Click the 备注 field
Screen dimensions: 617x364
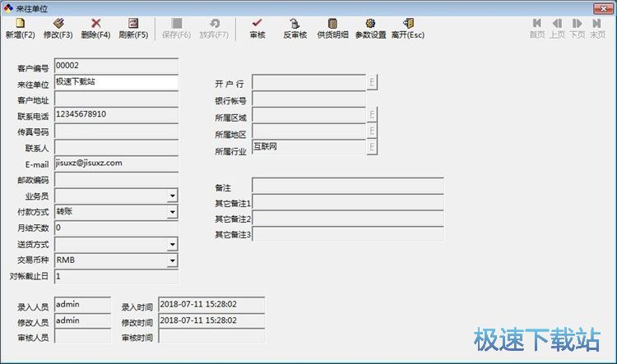[348, 186]
